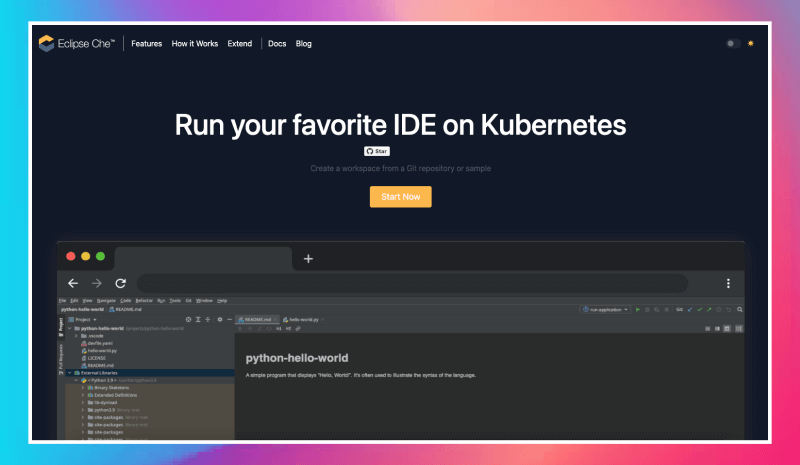Select LICENSE in the project tree
This screenshot has width=800, height=465.
[x=93, y=358]
